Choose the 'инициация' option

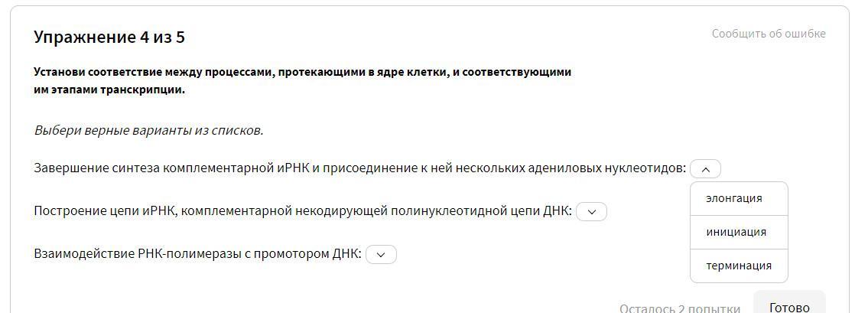tap(736, 232)
